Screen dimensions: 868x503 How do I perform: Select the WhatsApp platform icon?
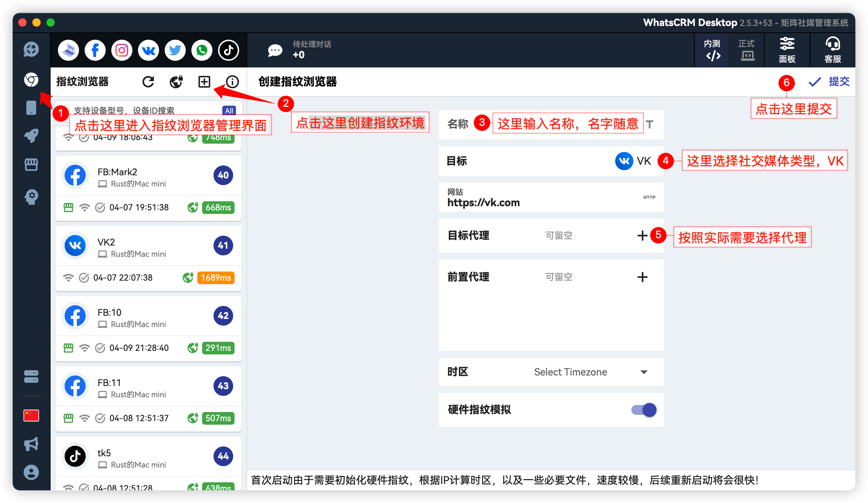point(202,50)
